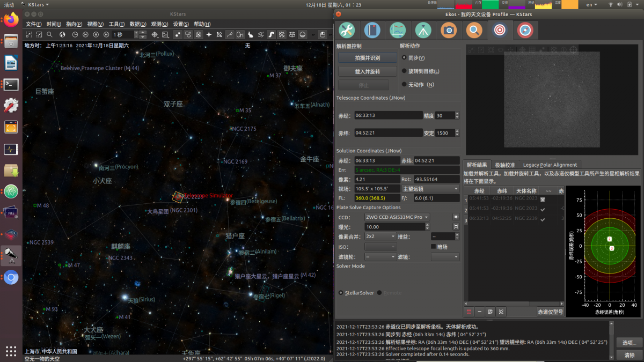The width and height of the screenshot is (644, 362).
Task: Adjust the 精度 accuracy spinbox arrows
Action: click(x=457, y=115)
